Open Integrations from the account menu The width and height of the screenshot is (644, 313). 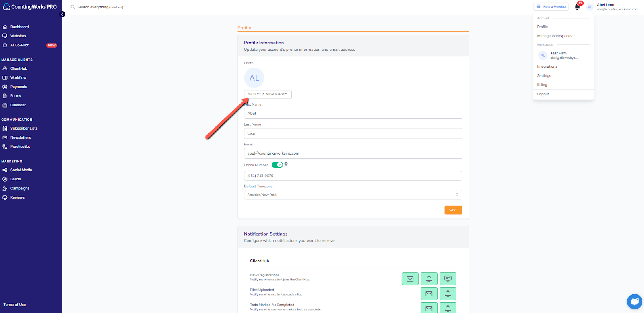click(x=547, y=66)
